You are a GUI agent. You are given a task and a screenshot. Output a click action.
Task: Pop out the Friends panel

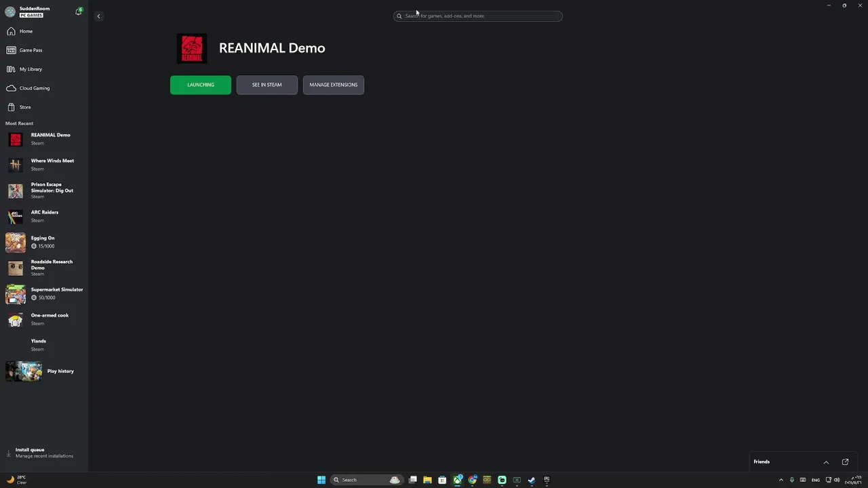pos(845,462)
